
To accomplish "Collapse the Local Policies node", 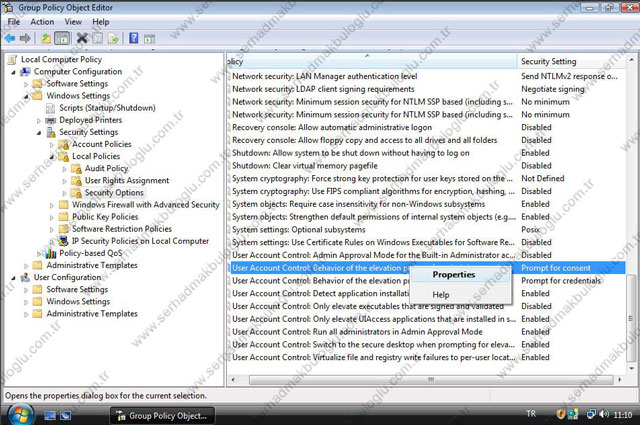I will tap(51, 157).
